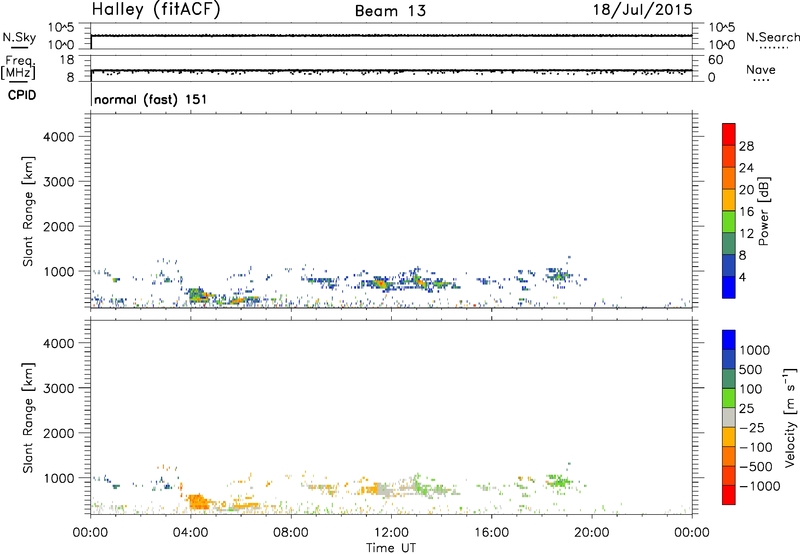This screenshot has height=554, width=800.
Task: Click the "08:00" time tick label
Action: click(x=291, y=533)
